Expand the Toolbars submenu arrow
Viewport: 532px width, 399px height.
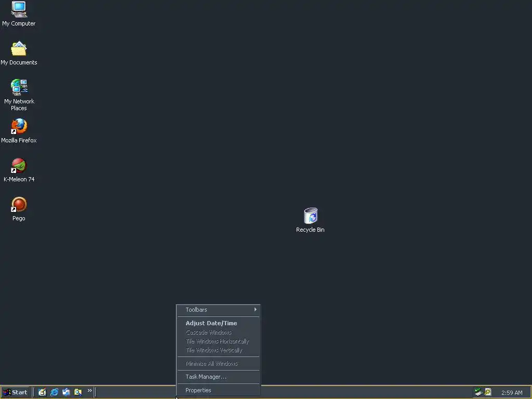(255, 310)
